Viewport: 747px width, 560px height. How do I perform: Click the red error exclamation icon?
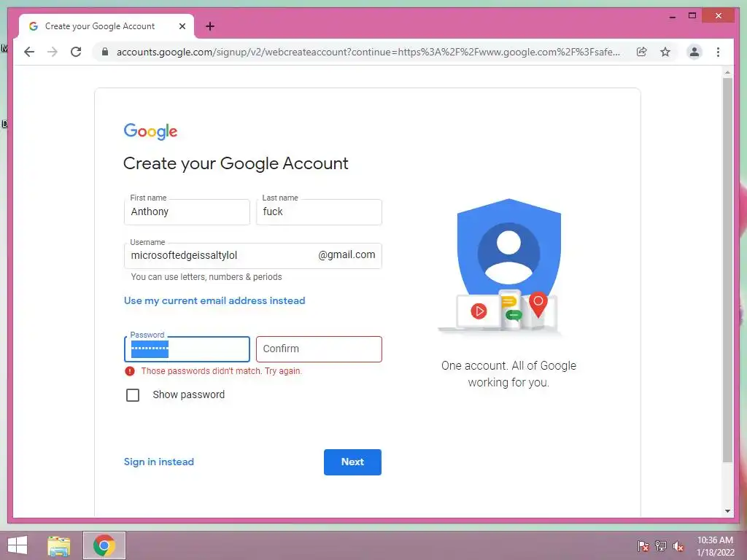tap(130, 371)
